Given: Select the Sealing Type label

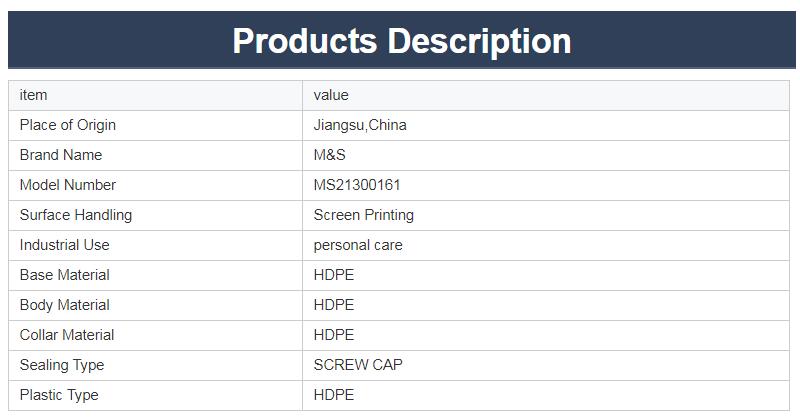Looking at the screenshot, I should (x=62, y=365).
